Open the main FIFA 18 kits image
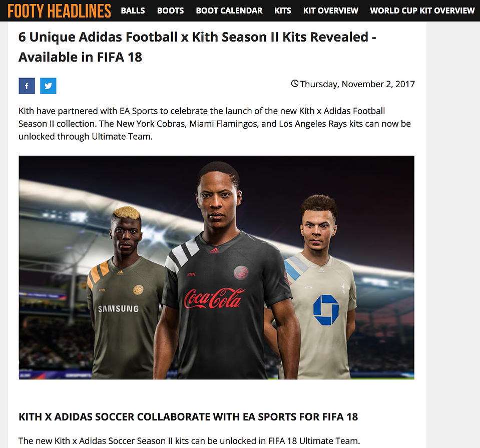The image size is (480, 448). (x=216, y=267)
